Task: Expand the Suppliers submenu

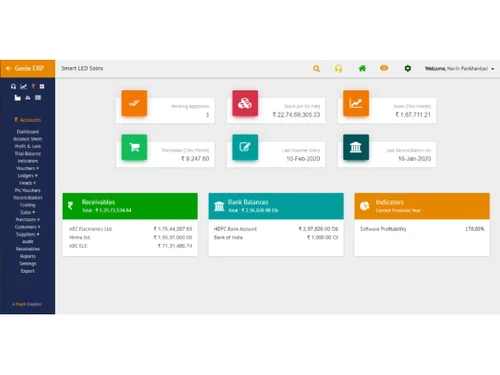Action: coord(28,234)
